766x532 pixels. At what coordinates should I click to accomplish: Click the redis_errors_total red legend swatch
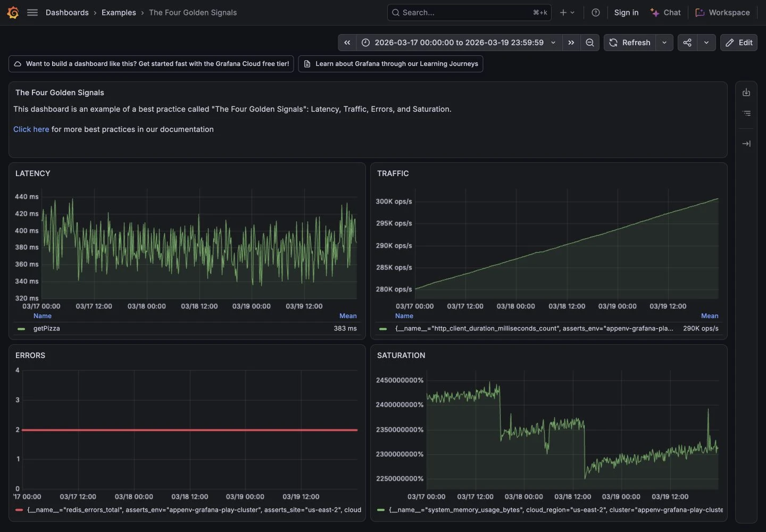pos(19,510)
